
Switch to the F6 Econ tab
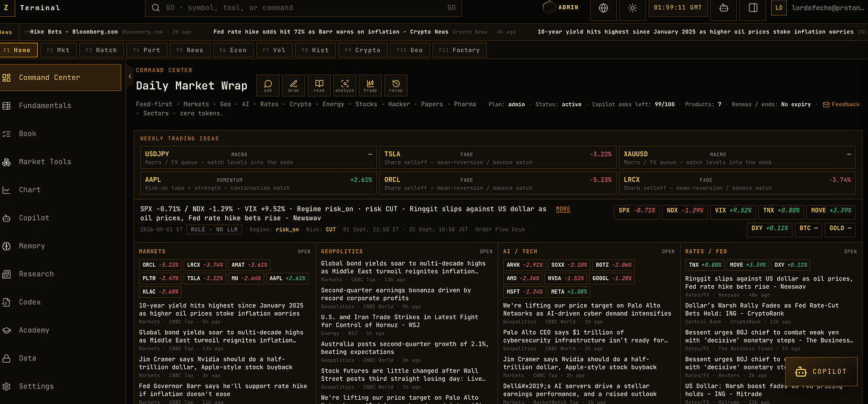coord(232,50)
